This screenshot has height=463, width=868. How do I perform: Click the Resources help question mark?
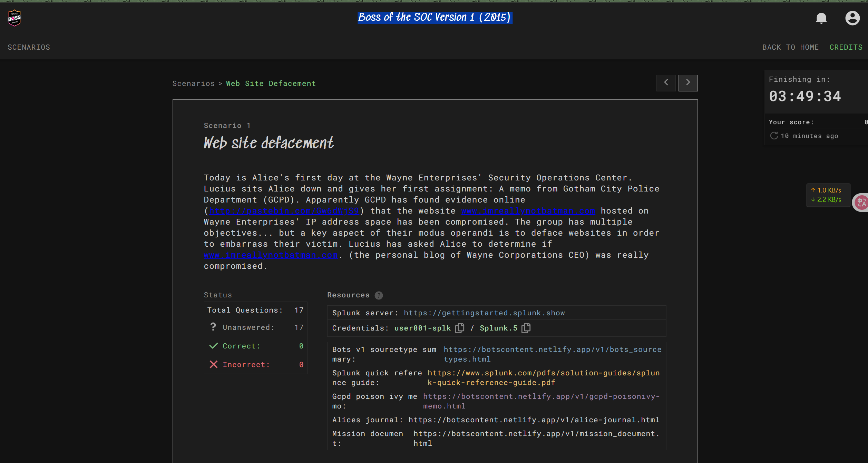tap(379, 295)
